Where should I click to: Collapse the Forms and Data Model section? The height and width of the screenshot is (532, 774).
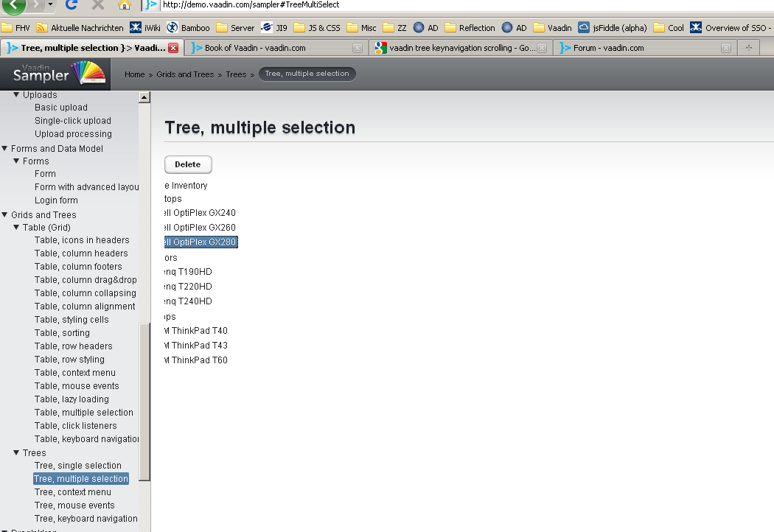point(5,149)
